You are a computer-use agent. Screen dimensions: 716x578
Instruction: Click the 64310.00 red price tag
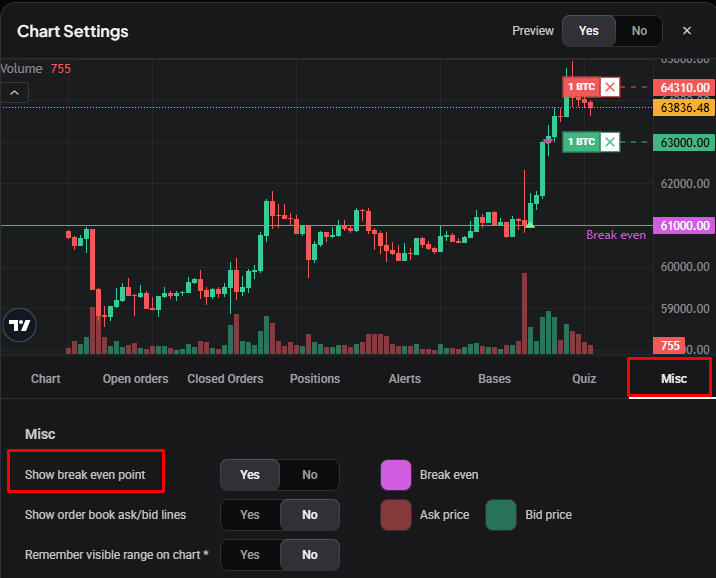point(684,88)
